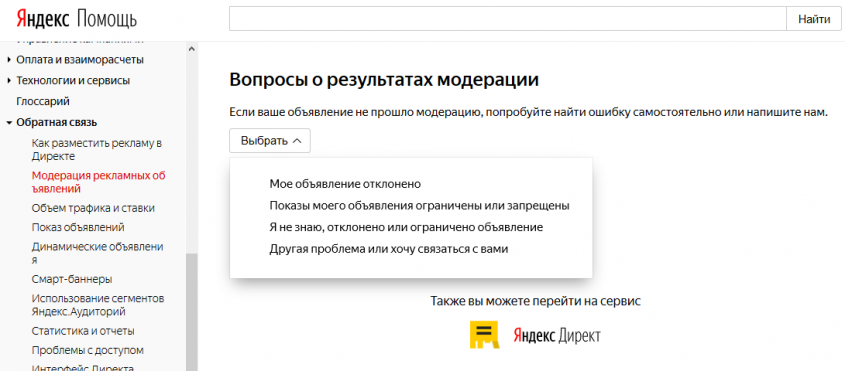Image resolution: width=845 pixels, height=371 pixels.
Task: Open the Глоссарий page
Action: pyautogui.click(x=43, y=101)
